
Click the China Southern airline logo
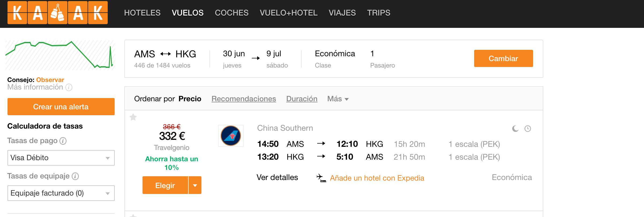pos(231,136)
